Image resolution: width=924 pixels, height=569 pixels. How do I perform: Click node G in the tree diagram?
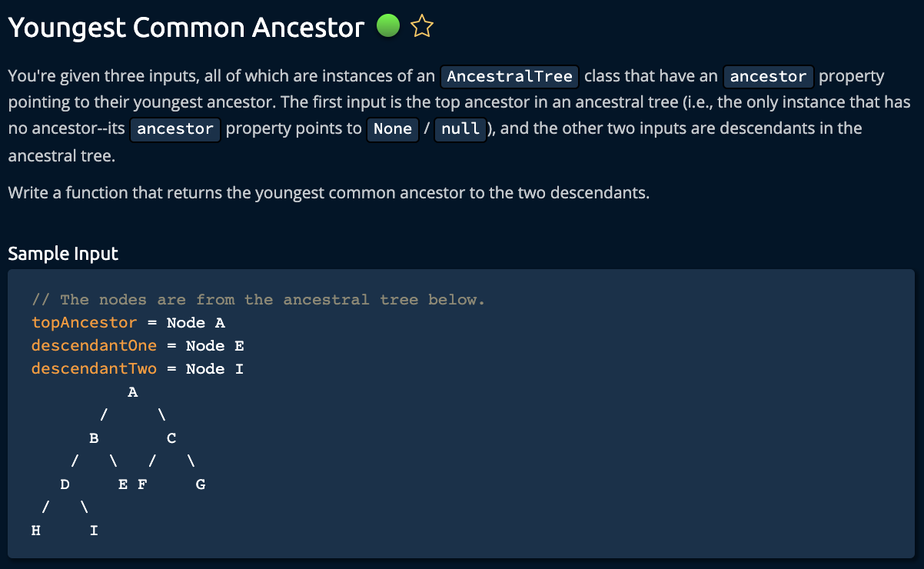(x=201, y=484)
